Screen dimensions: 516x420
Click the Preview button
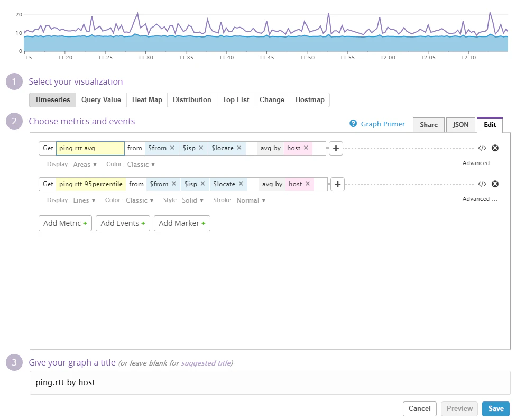coord(459,408)
